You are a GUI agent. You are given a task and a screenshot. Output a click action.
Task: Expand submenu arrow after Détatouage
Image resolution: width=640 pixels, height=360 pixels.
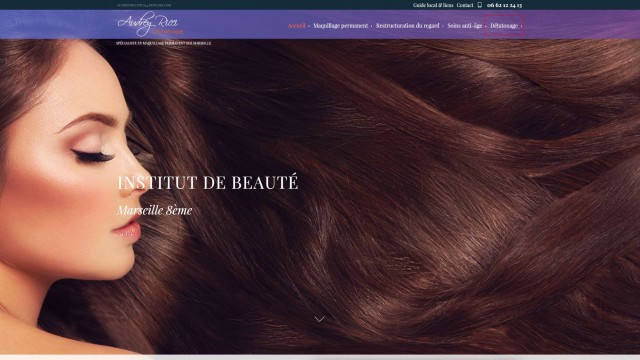click(x=521, y=26)
